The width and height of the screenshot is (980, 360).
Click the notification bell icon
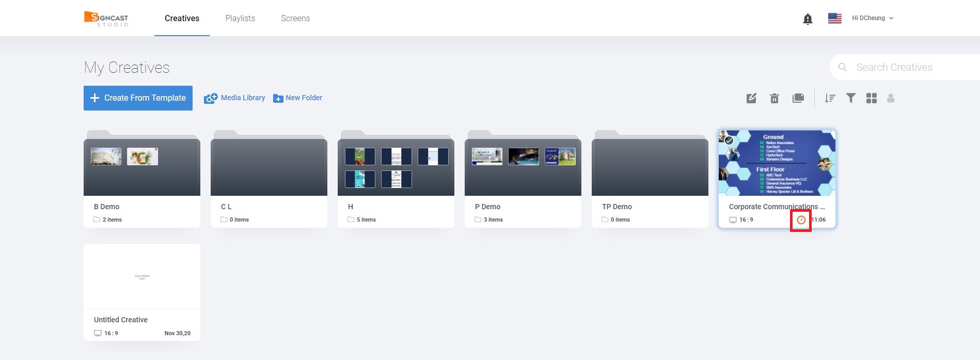click(808, 19)
